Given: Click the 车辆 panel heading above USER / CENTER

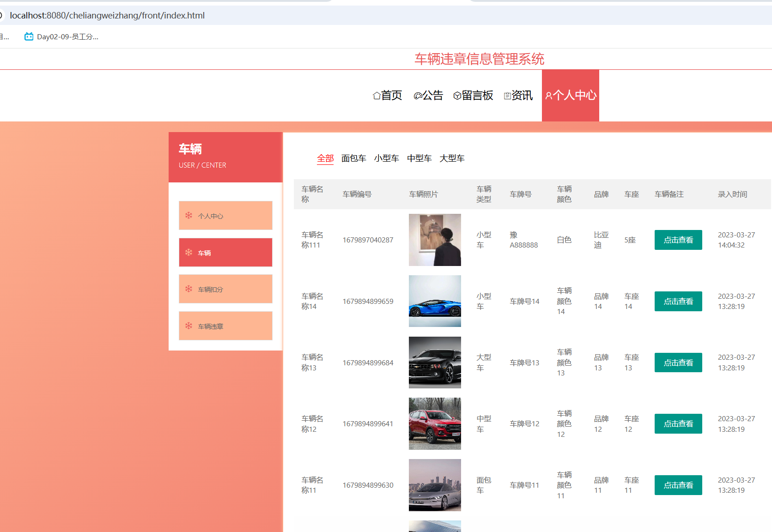Looking at the screenshot, I should 190,149.
